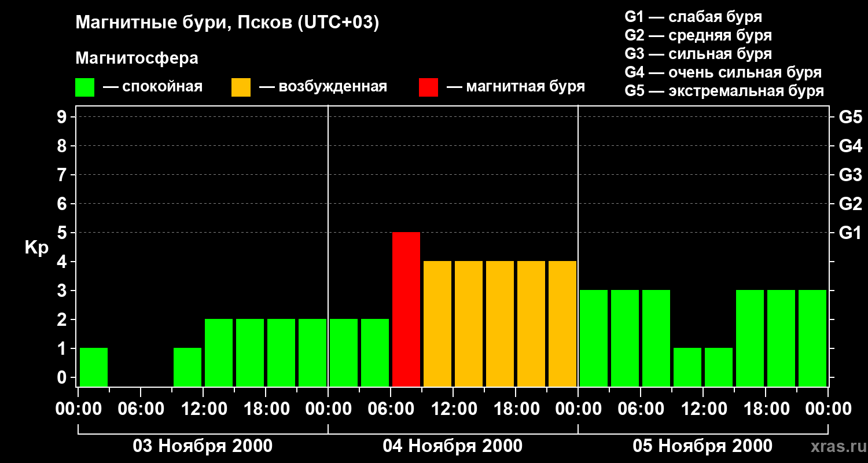Click the first green bar on 03 Ноября
The height and width of the screenshot is (463, 868).
pyautogui.click(x=94, y=367)
